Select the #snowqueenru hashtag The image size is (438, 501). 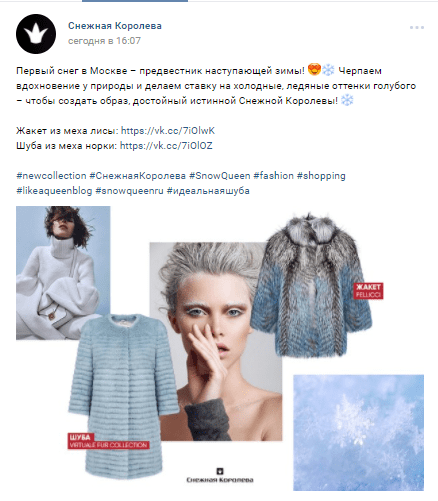[x=129, y=191]
